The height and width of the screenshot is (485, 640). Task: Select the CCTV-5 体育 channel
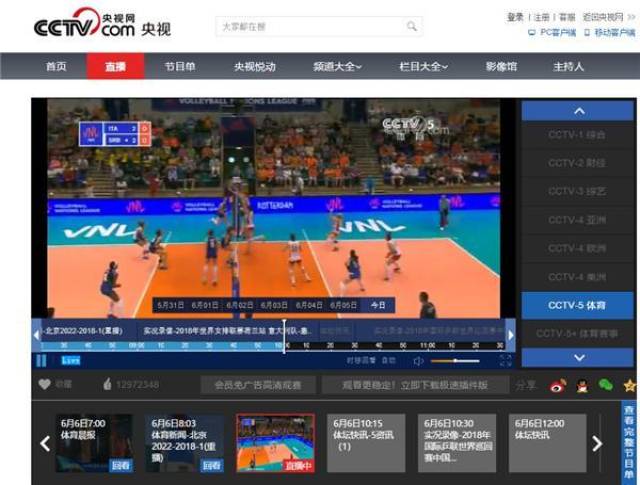pos(577,305)
